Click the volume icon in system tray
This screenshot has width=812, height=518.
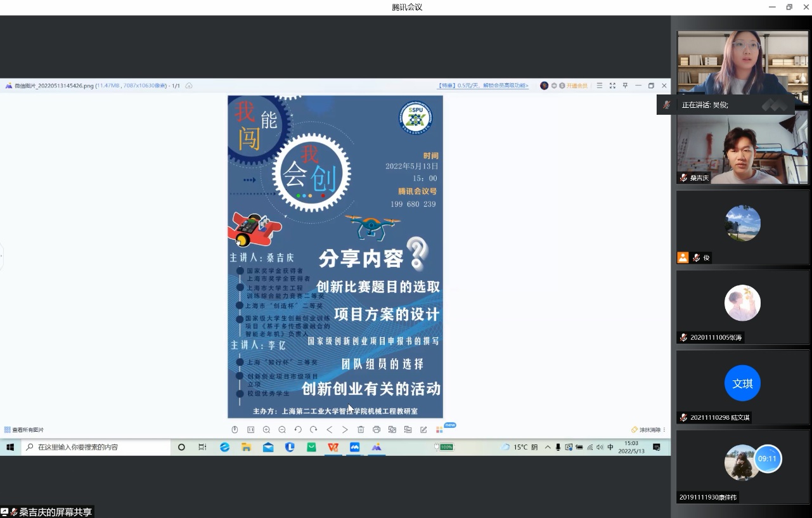600,447
